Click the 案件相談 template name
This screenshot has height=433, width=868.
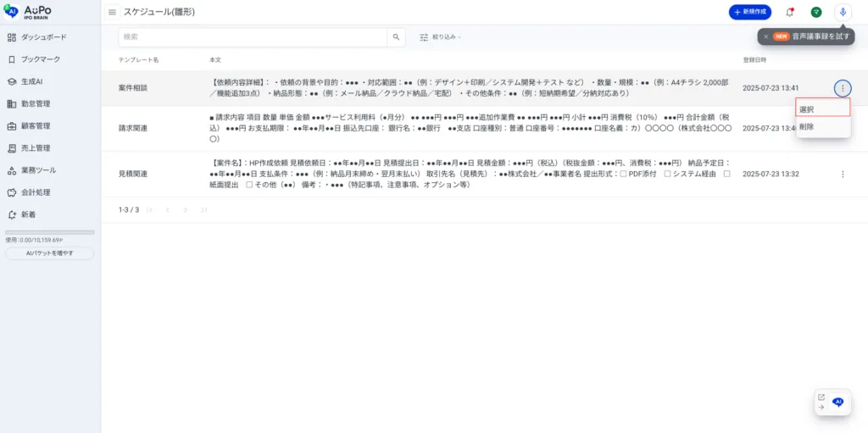tap(133, 88)
